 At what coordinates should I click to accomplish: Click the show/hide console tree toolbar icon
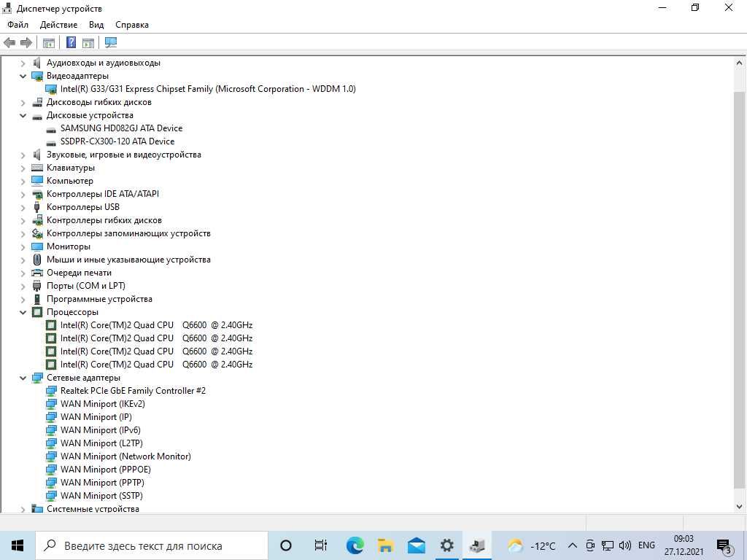coord(49,43)
